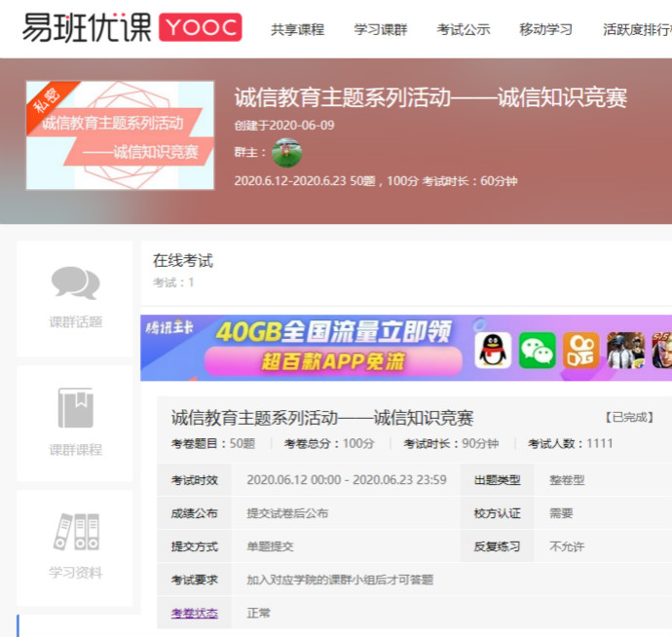Click the PUBG game icon in banner
Image resolution: width=672 pixels, height=637 pixels.
coord(624,350)
